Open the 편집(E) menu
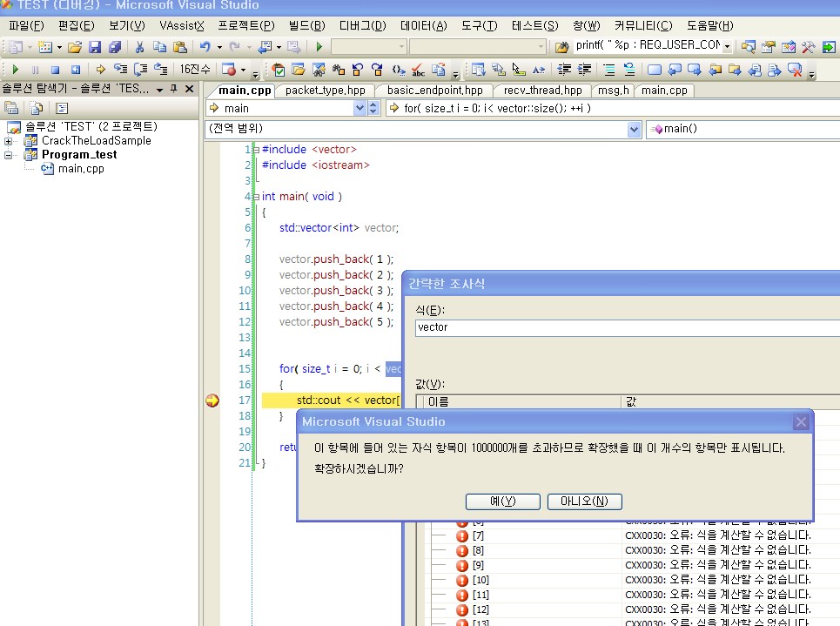Screen dimensions: 840x626 pyautogui.click(x=76, y=26)
